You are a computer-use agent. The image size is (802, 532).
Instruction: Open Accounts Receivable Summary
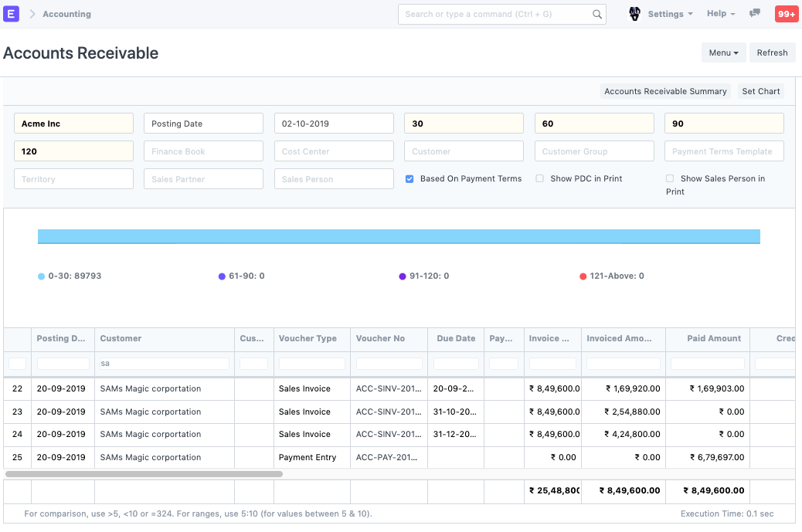click(665, 91)
